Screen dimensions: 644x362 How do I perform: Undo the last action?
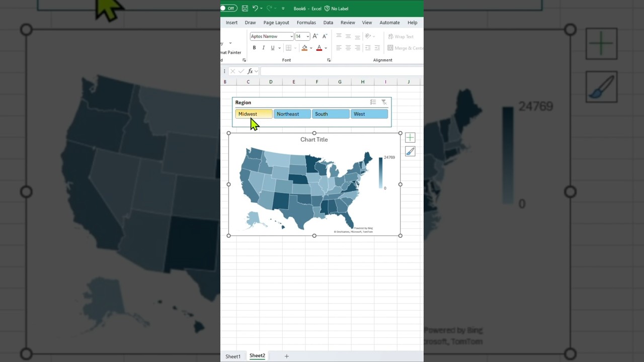click(255, 9)
